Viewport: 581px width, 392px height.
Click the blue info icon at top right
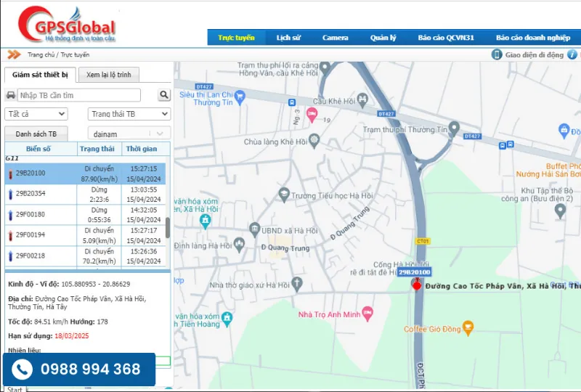572,54
